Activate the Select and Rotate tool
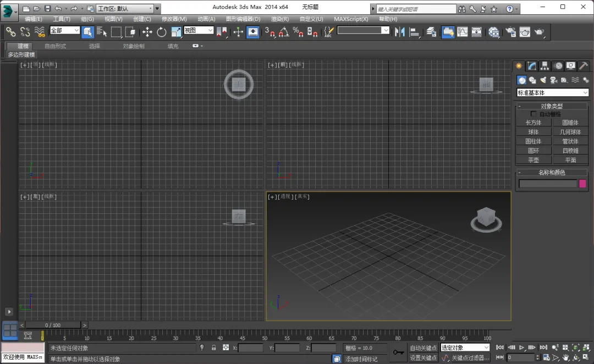This screenshot has height=364, width=594. coord(162,32)
